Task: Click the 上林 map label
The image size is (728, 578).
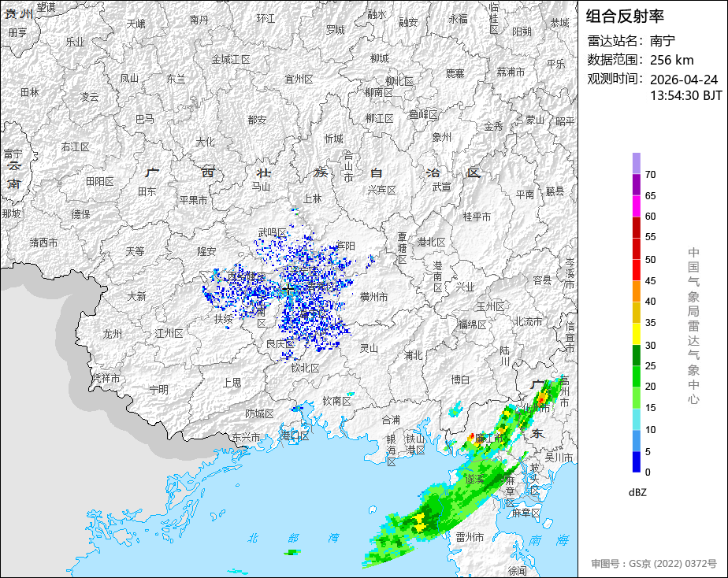Action: [x=313, y=199]
